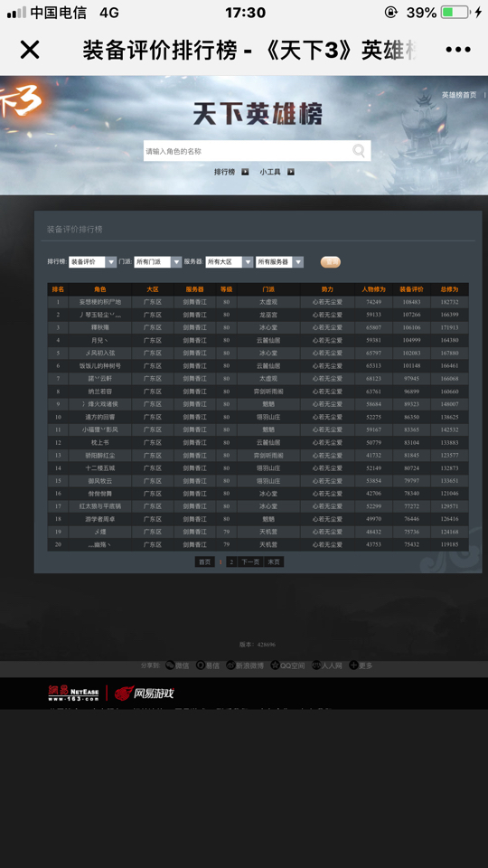Image resolution: width=488 pixels, height=868 pixels.
Task: Open character 御风牧云
Action: pos(100,480)
